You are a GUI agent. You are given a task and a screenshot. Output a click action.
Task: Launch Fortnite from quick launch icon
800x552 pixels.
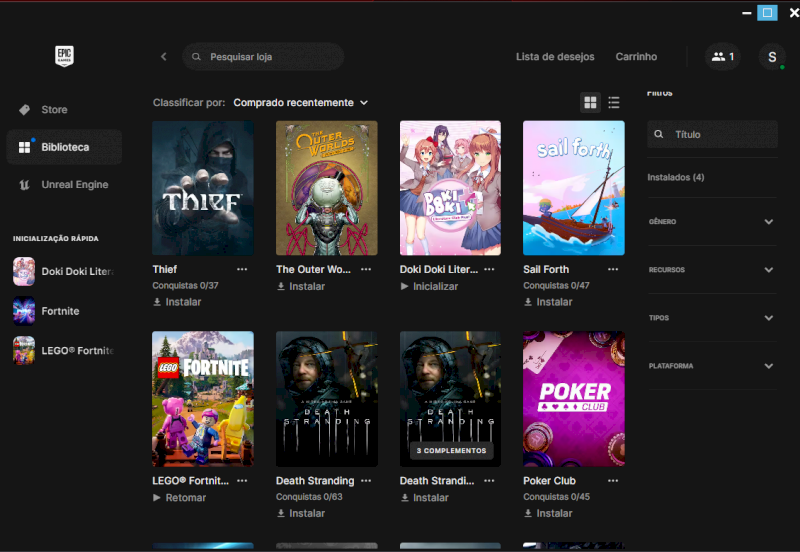24,311
